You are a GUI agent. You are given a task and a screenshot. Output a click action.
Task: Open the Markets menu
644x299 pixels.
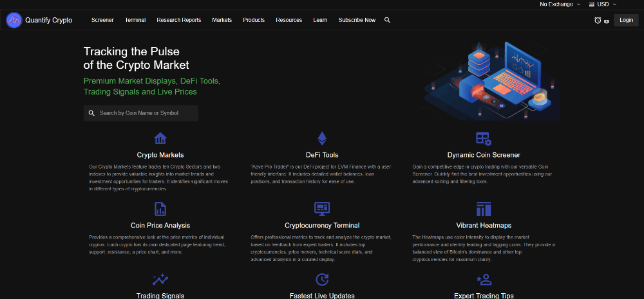point(222,20)
